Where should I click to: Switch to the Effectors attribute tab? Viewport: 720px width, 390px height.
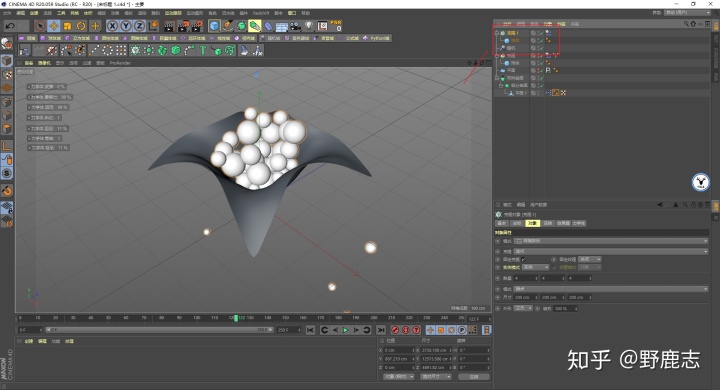click(x=563, y=223)
